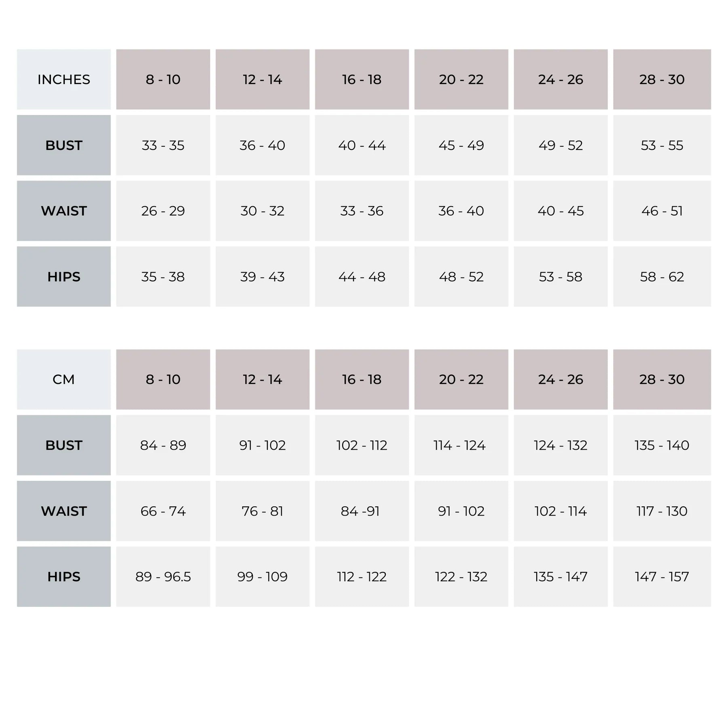Image resolution: width=728 pixels, height=728 pixels.
Task: Select the 46 - 51 waist measurement cell
Action: [x=662, y=211]
